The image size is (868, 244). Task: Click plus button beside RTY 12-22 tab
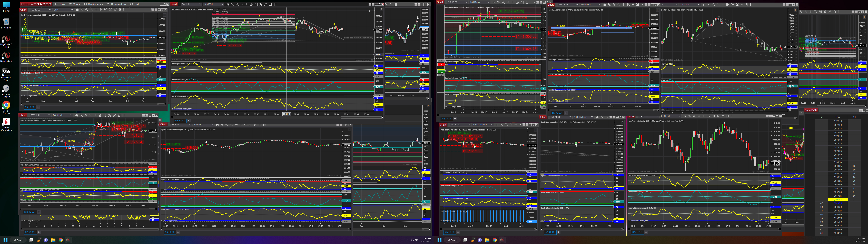[x=39, y=212]
